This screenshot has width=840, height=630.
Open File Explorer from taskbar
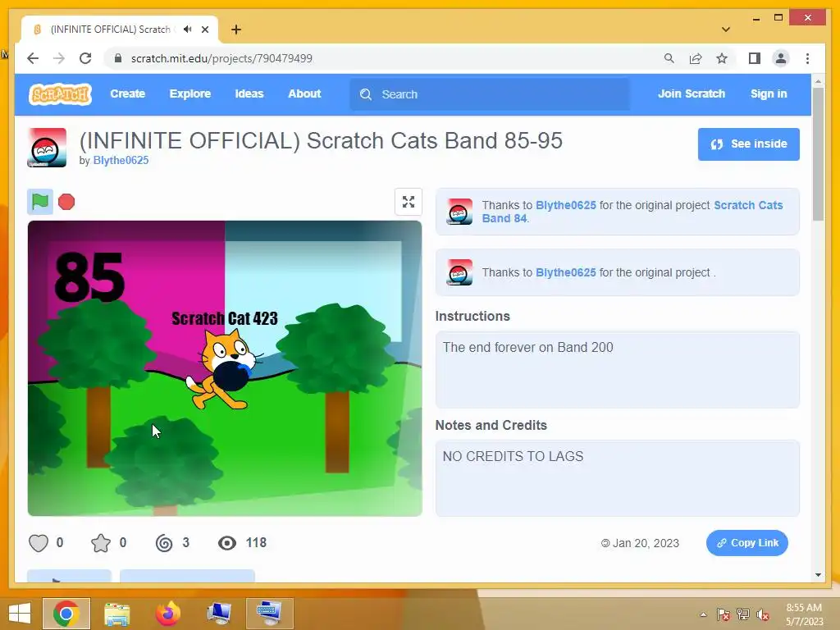tap(116, 614)
